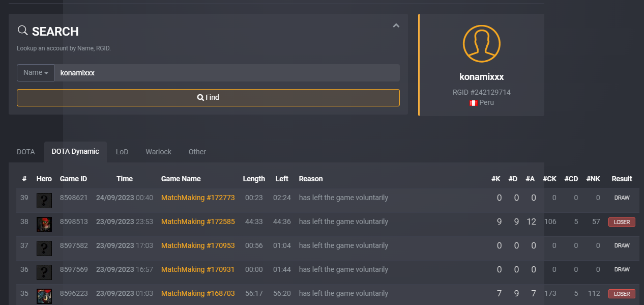Screen dimensions: 644x305
Task: Click the LOSER badge in row 35
Action: coord(622,294)
